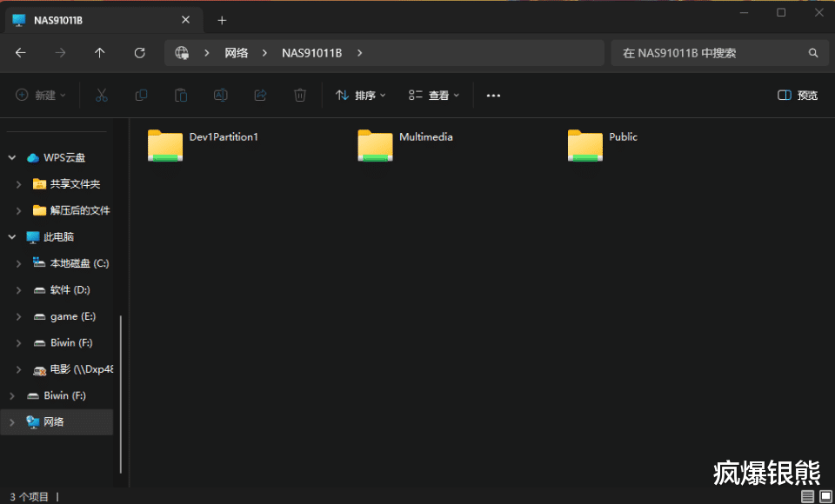Expand the chevron after 网络 in breadcrumb
835x504 pixels.
[x=264, y=53]
